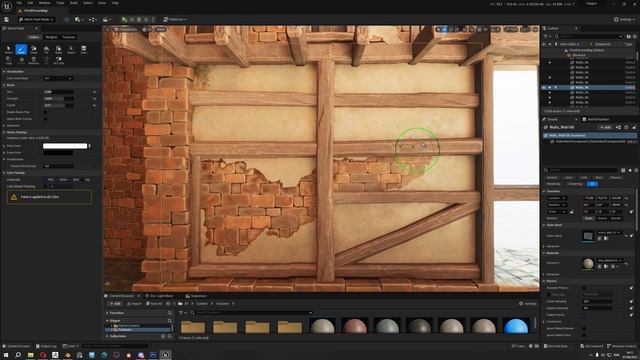Click the Content Browser filter icon
This screenshot has width=640, height=360.
coord(182,313)
